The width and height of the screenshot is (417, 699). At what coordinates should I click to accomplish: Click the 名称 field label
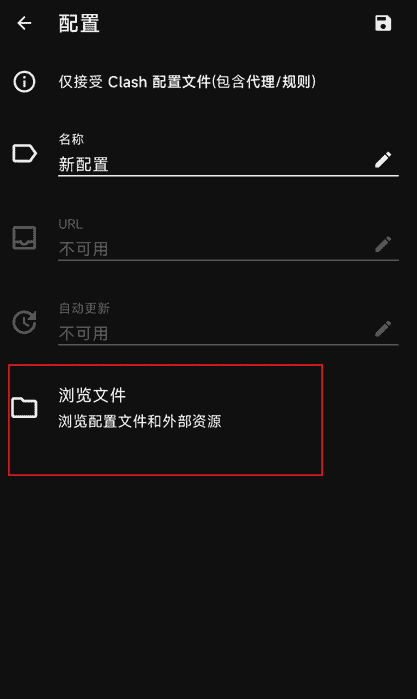(71, 139)
